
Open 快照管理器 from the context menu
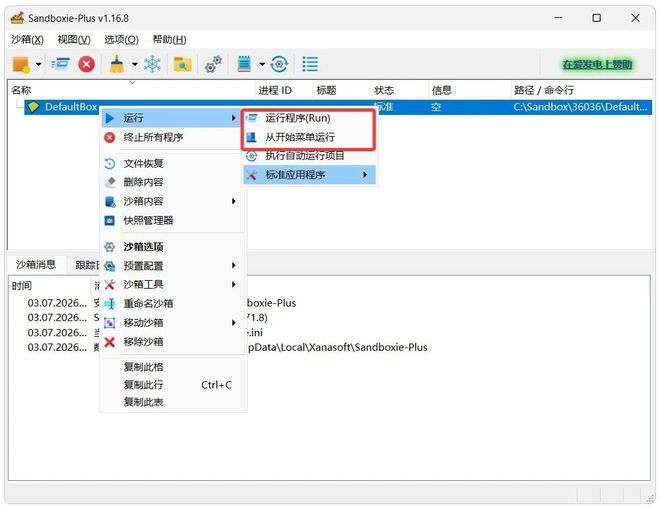(172, 220)
